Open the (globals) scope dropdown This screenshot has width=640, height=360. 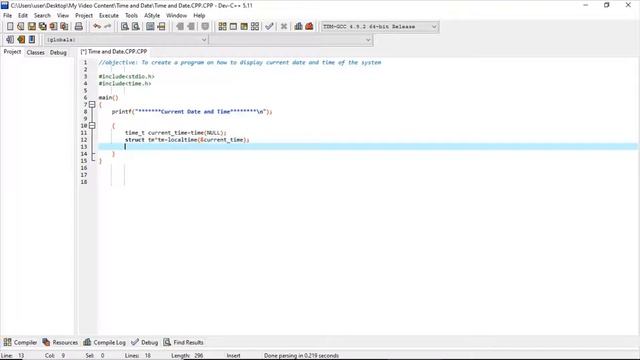126,40
